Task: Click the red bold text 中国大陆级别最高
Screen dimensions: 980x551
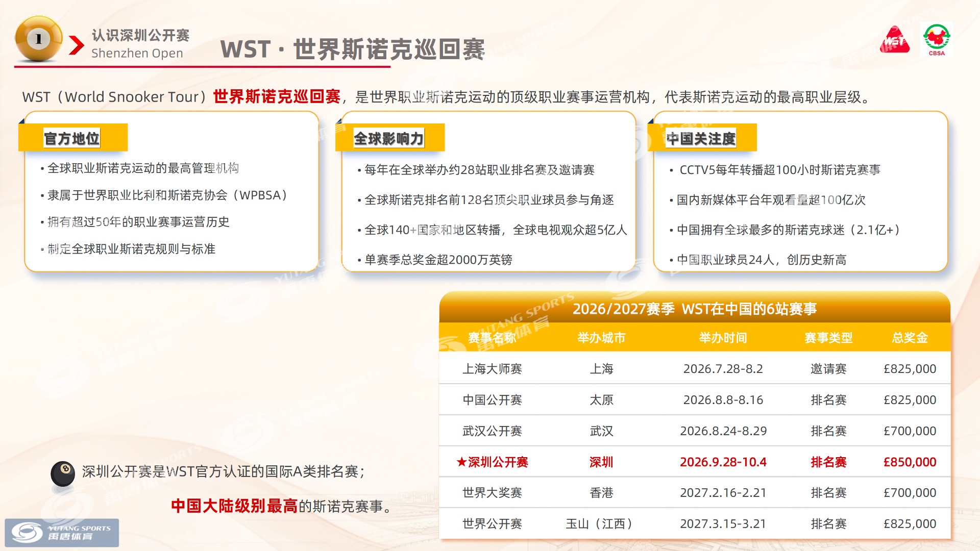Action: pos(234,506)
